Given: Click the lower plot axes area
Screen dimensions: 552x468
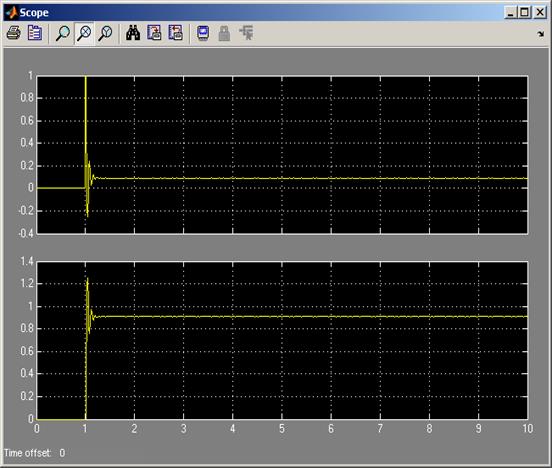Looking at the screenshot, I should tap(282, 341).
